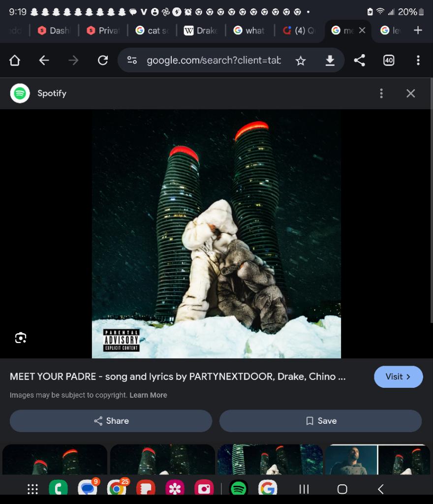Switch to the (4) Quora tab
The width and height of the screenshot is (433, 504).
point(299,31)
